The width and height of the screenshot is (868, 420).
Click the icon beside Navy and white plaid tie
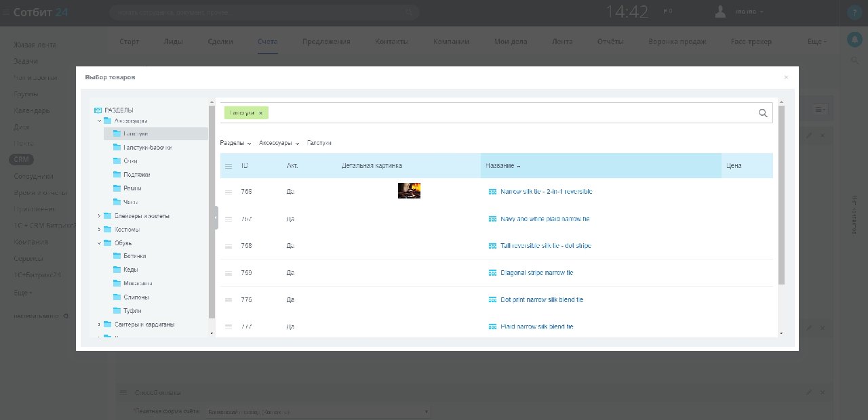coord(492,219)
